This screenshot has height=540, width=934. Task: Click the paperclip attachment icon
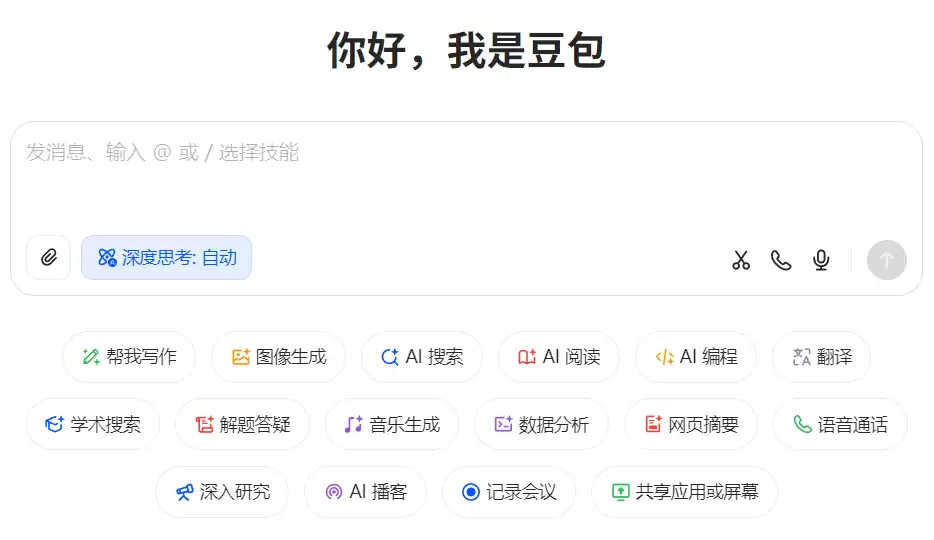(x=48, y=258)
